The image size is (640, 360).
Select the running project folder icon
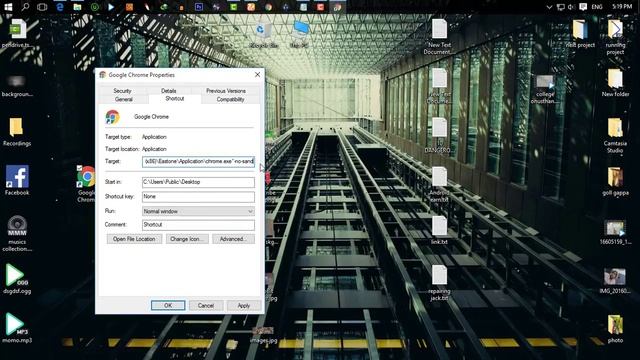(x=615, y=37)
